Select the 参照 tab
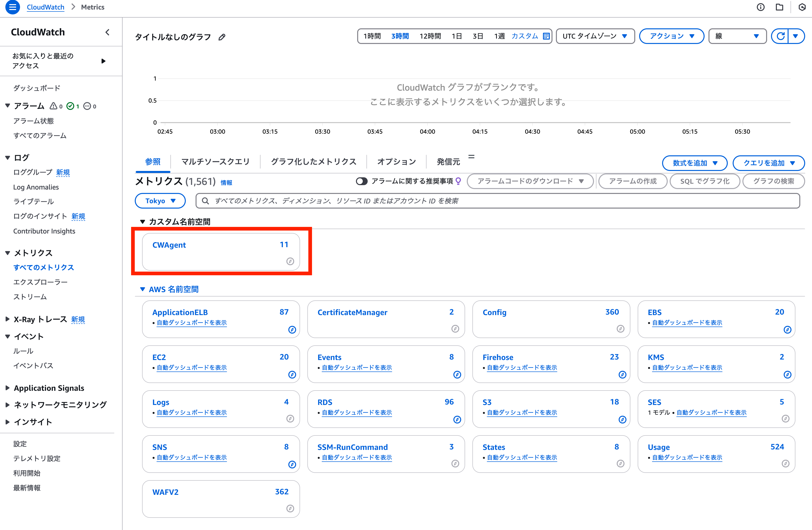 coord(153,162)
